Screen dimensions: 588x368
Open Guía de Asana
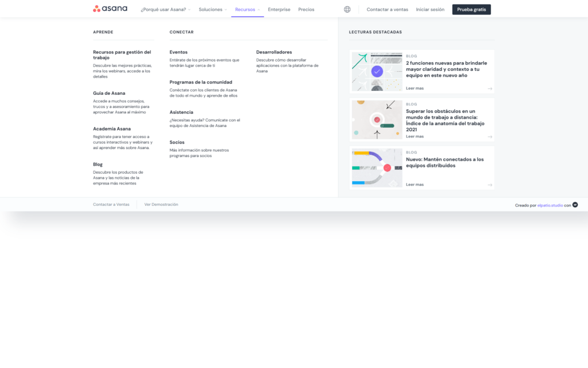pyautogui.click(x=109, y=93)
